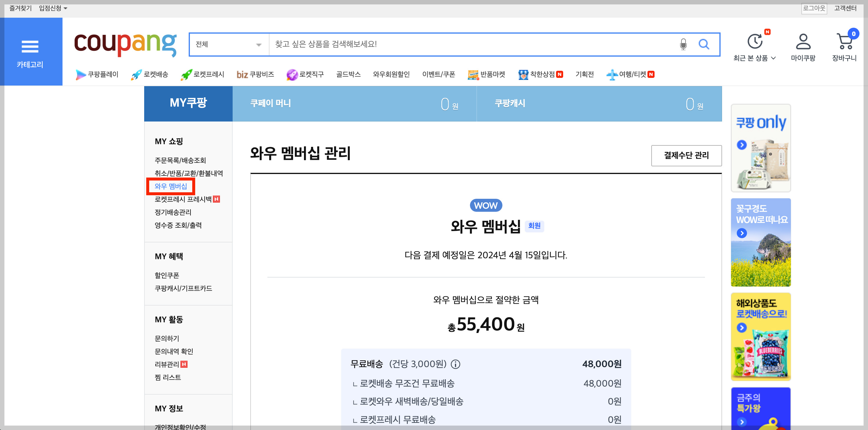Open the shopping cart icon
868x430 pixels.
844,42
